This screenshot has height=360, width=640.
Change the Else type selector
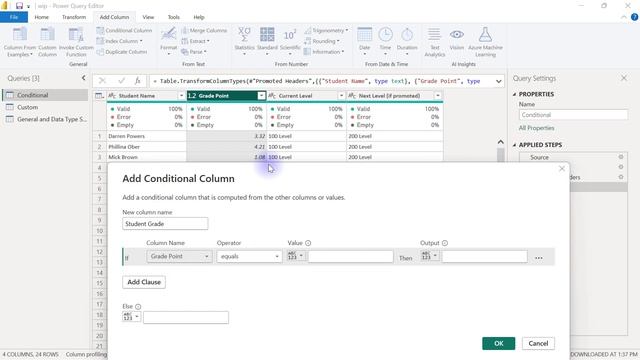[131, 317]
